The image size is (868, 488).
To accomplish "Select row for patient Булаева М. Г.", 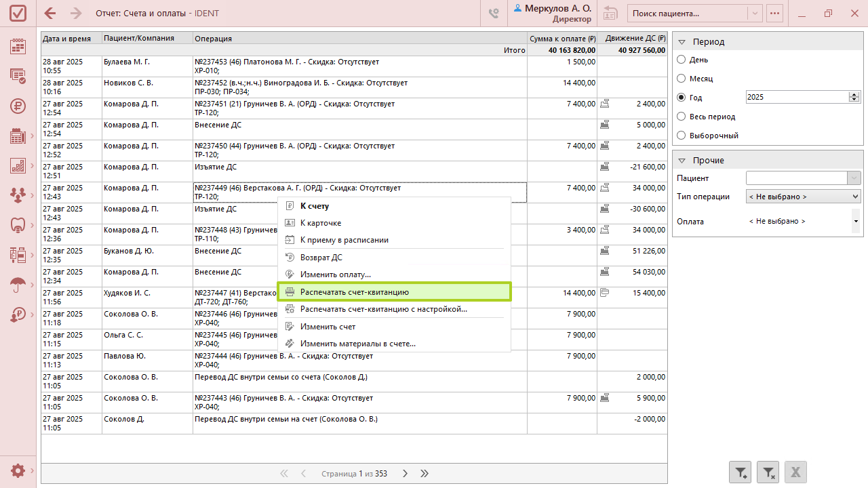I will click(354, 66).
